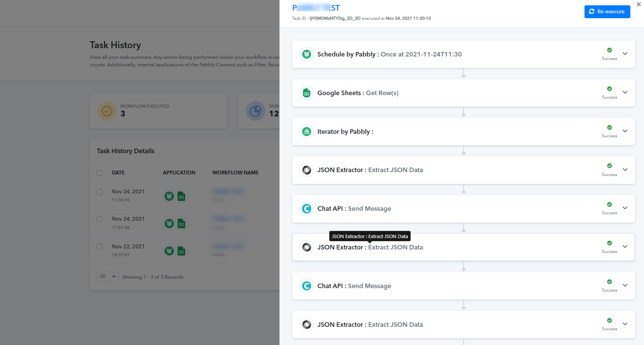Expand the Iterator by Pabbly step
This screenshot has width=644, height=345.
[625, 131]
